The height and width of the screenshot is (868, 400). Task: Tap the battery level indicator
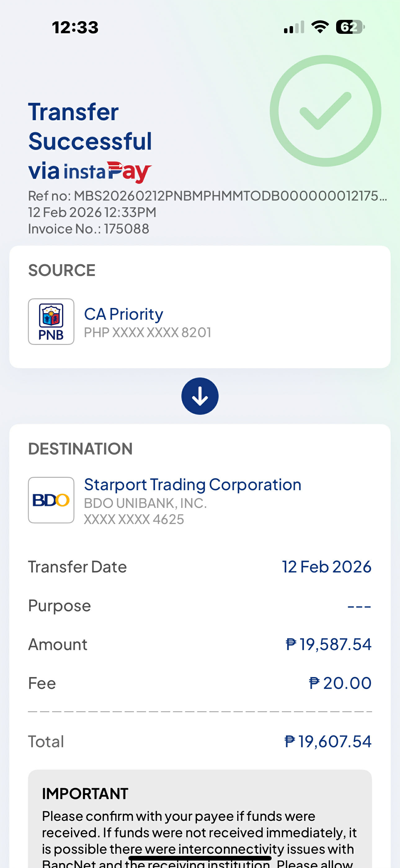pyautogui.click(x=350, y=27)
